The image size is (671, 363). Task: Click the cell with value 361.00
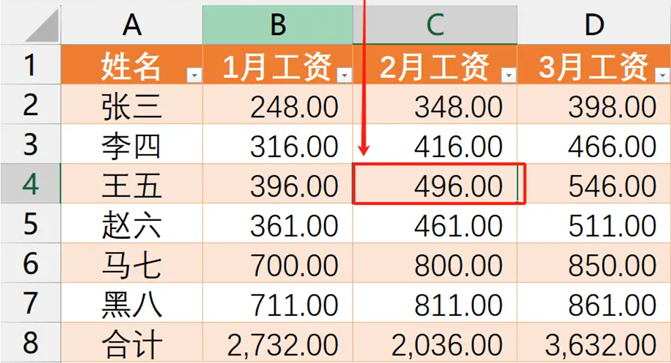(278, 223)
